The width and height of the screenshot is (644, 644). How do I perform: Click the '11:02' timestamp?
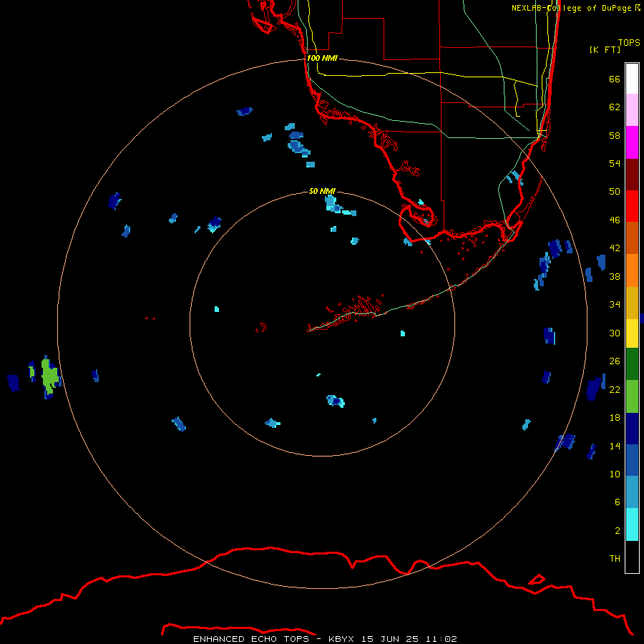pos(441,639)
